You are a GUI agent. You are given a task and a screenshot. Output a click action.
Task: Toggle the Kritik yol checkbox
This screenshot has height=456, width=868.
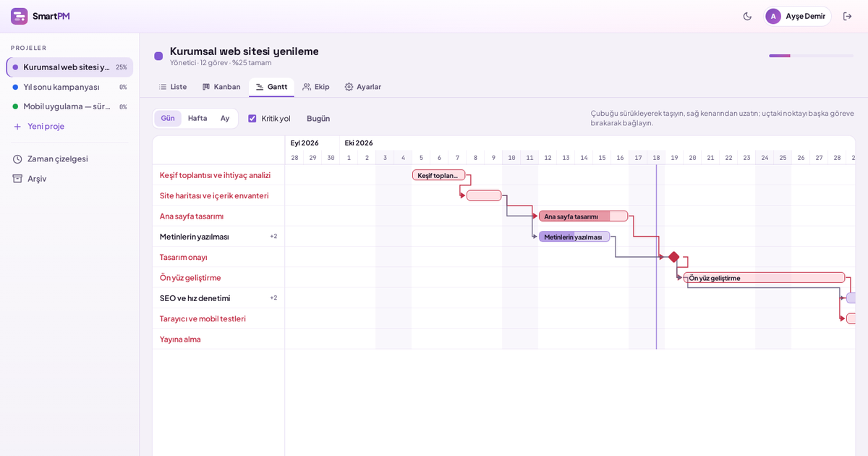[252, 118]
